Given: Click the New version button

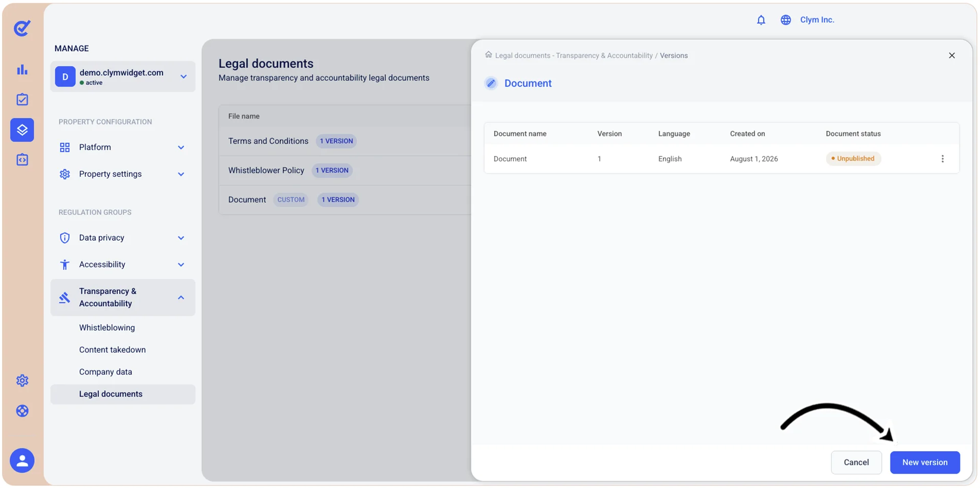Looking at the screenshot, I should (924, 462).
